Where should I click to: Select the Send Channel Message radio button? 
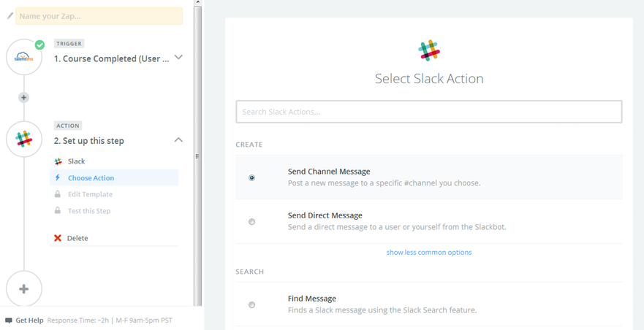251,177
